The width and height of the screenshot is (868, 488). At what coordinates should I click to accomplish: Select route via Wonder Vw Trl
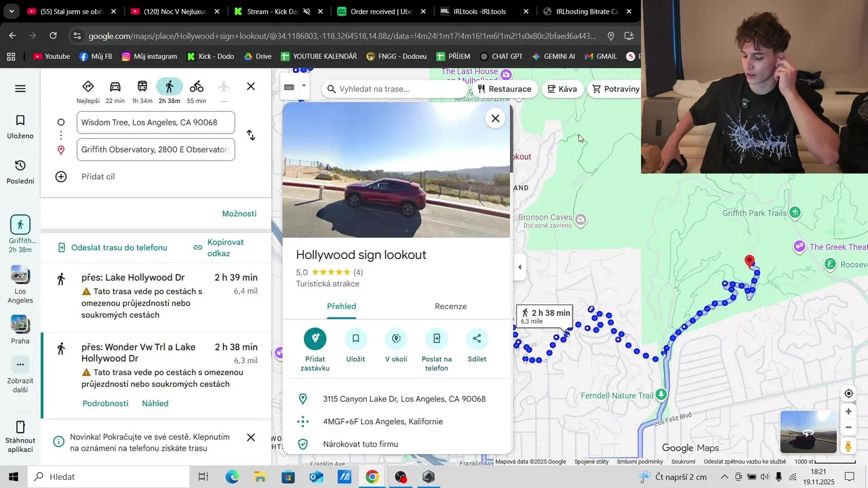point(156,375)
